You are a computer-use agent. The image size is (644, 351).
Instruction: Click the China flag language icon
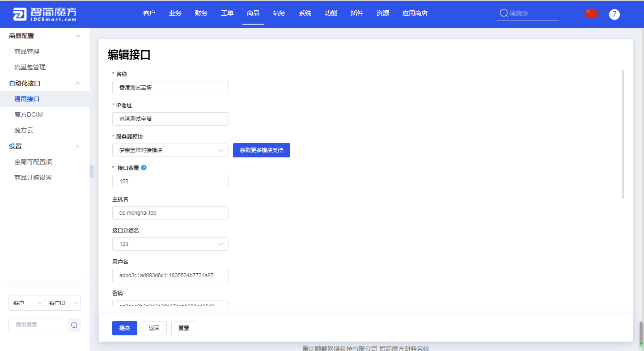592,13
